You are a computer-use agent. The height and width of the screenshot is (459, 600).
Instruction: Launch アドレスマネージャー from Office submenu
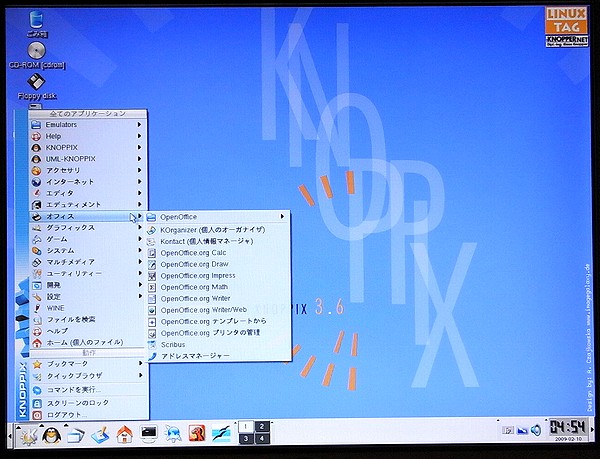coord(218,356)
